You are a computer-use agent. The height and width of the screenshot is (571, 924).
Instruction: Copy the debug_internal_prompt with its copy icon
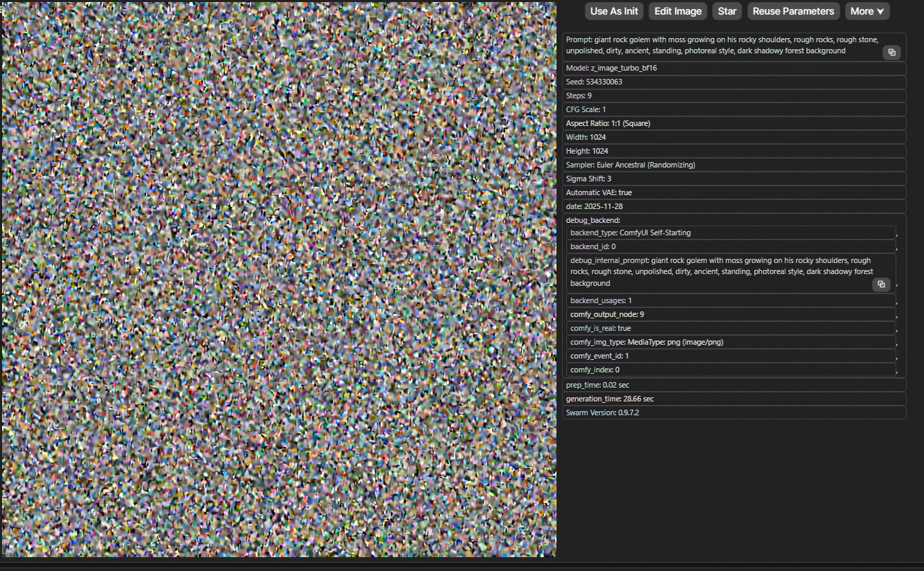tap(881, 284)
